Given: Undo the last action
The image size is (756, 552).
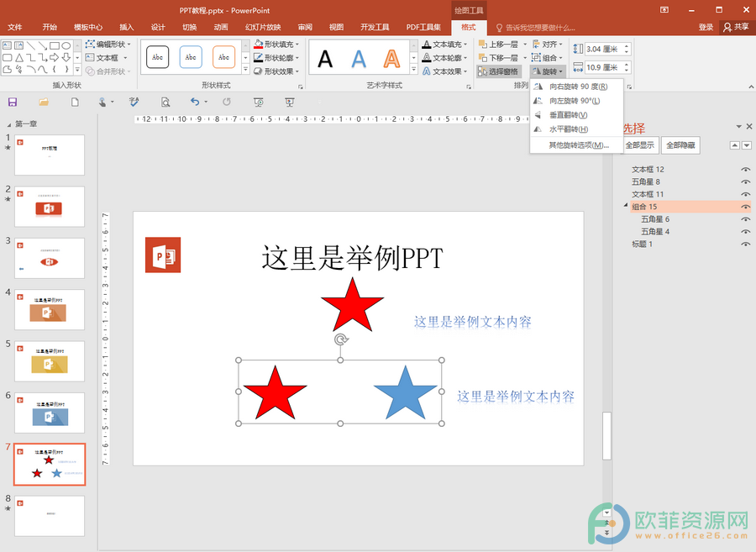Looking at the screenshot, I should (x=195, y=102).
